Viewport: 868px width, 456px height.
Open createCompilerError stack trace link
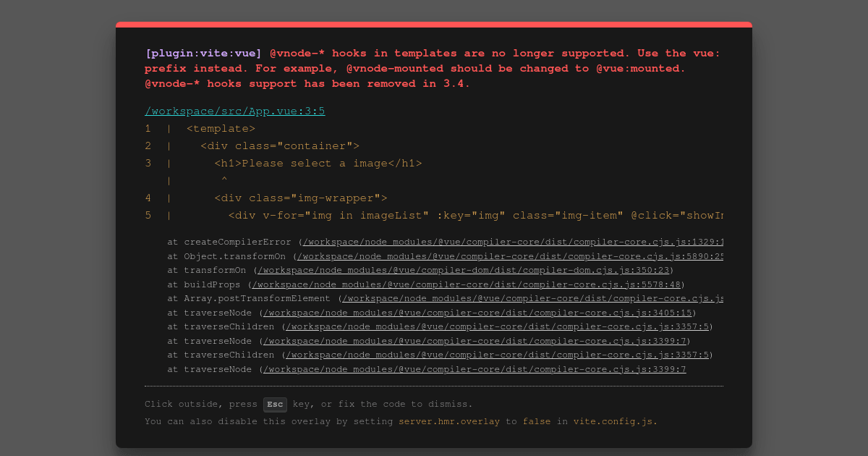pyautogui.click(x=513, y=242)
